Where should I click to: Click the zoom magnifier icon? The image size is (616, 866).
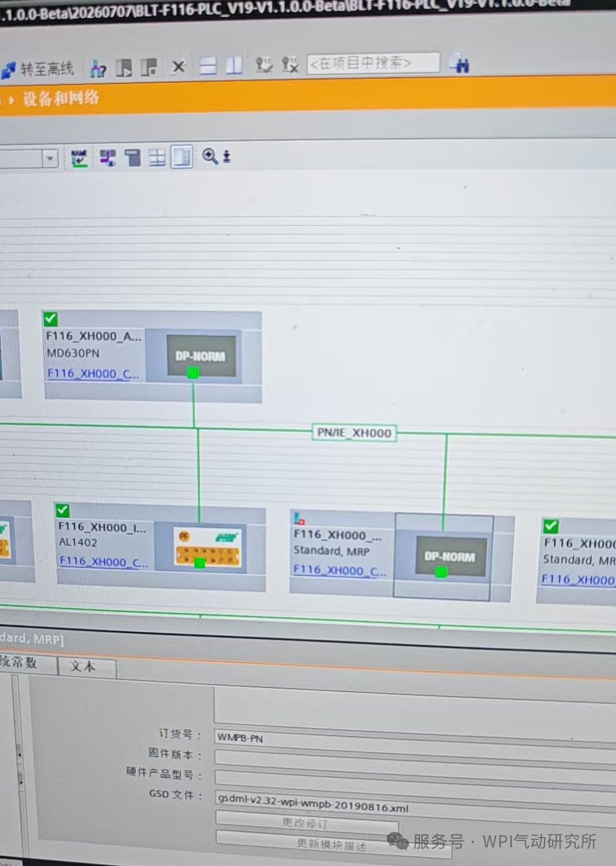point(210,156)
